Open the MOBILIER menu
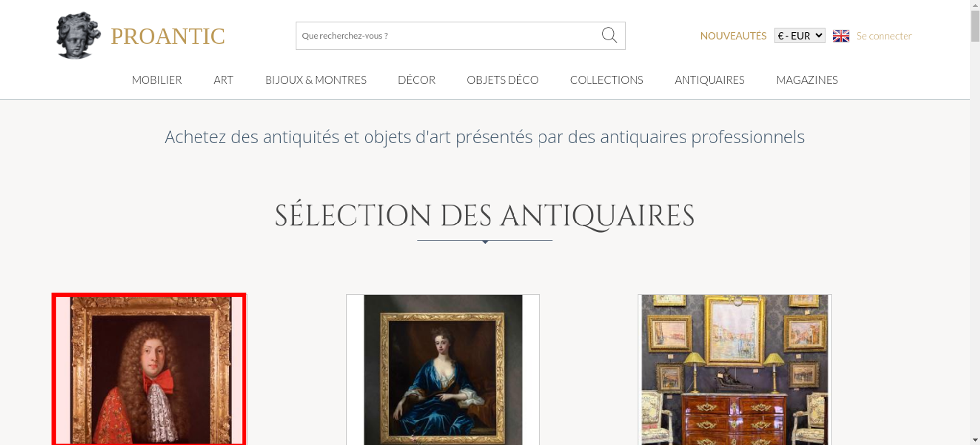 click(x=157, y=80)
